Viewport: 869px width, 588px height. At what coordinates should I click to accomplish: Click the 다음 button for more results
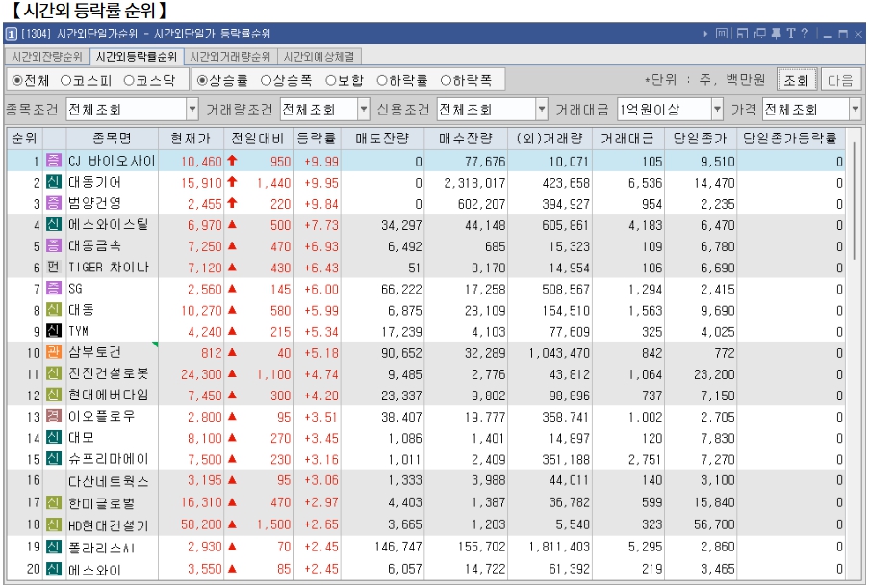842,80
